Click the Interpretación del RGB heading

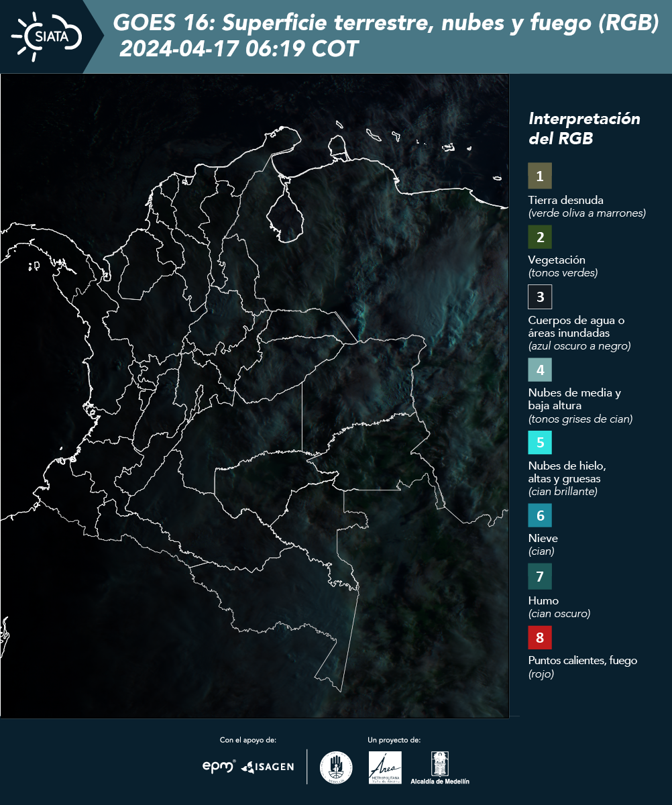(584, 128)
